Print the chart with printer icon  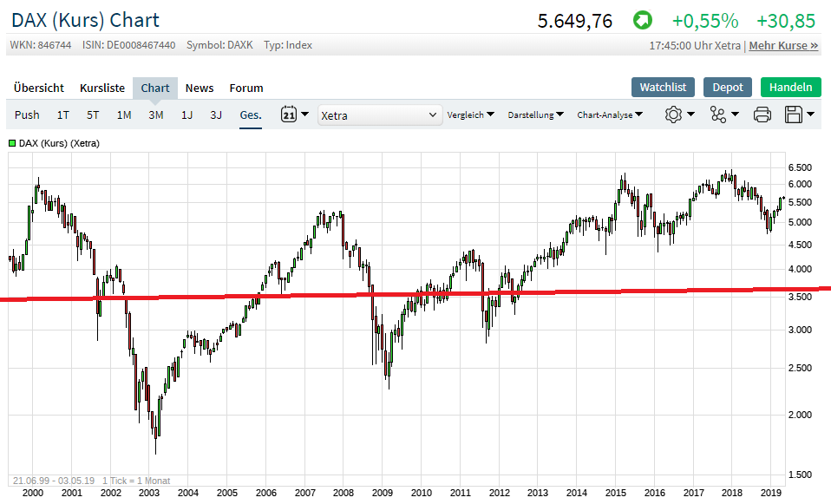coord(762,115)
